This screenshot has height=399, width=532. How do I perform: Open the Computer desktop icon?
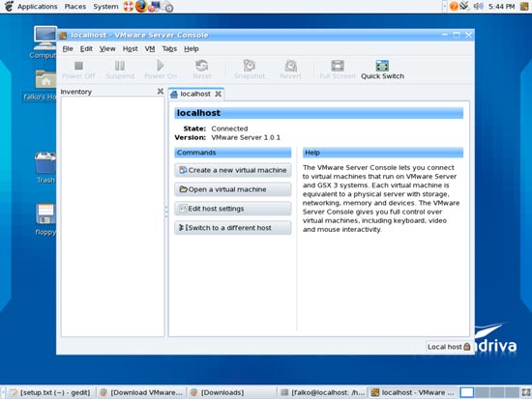point(44,43)
